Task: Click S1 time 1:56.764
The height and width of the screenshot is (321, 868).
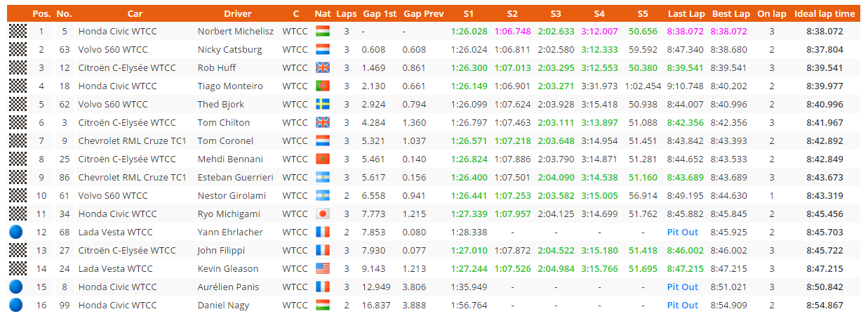Action: pyautogui.click(x=469, y=306)
